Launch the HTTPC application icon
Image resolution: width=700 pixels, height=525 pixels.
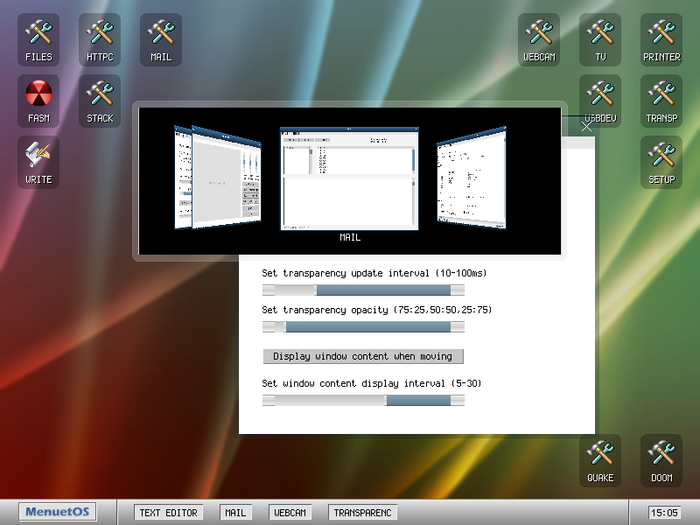point(100,39)
